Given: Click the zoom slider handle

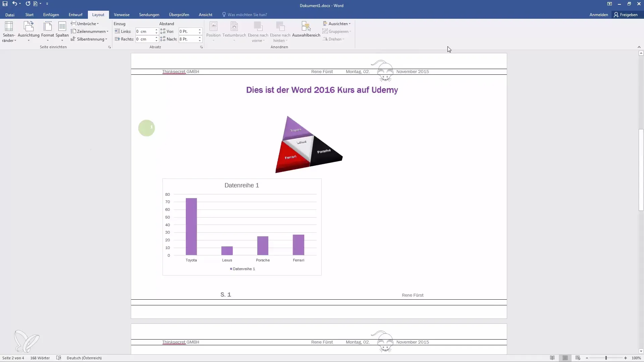Looking at the screenshot, I should (x=606, y=358).
